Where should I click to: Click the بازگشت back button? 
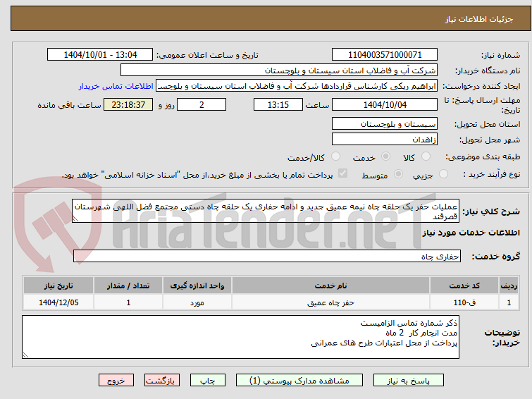tap(162, 381)
